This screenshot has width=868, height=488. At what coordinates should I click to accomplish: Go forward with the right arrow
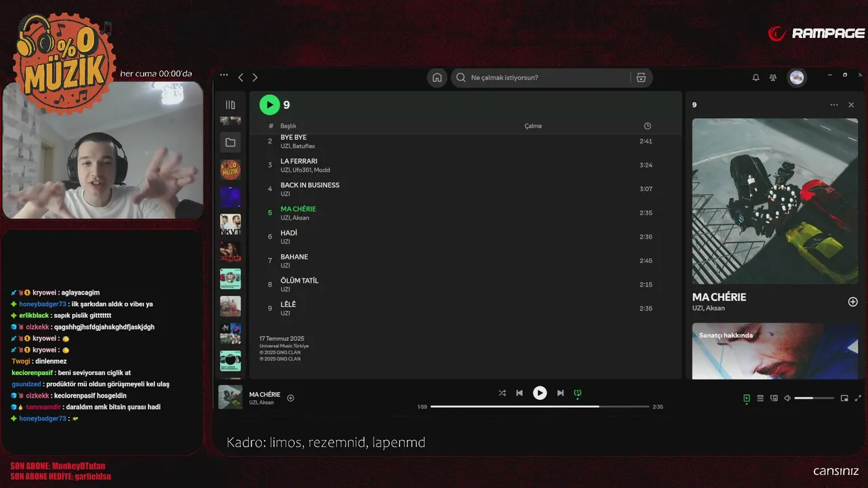point(255,77)
